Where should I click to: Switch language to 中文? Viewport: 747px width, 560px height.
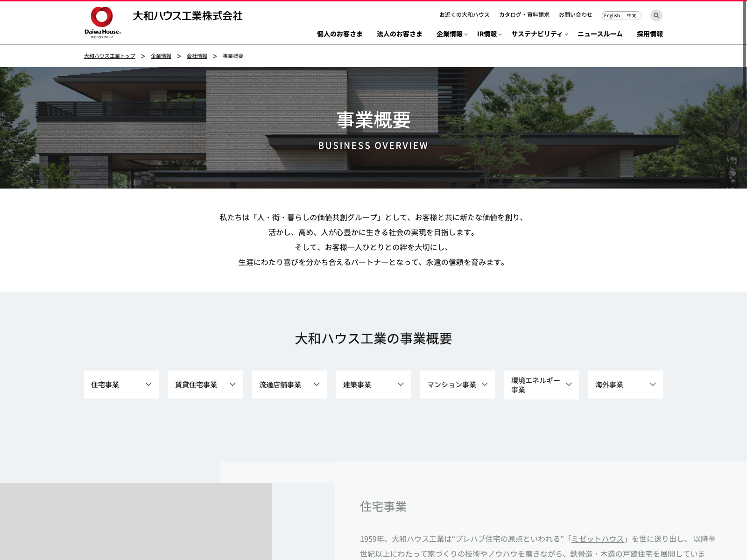[x=632, y=15]
